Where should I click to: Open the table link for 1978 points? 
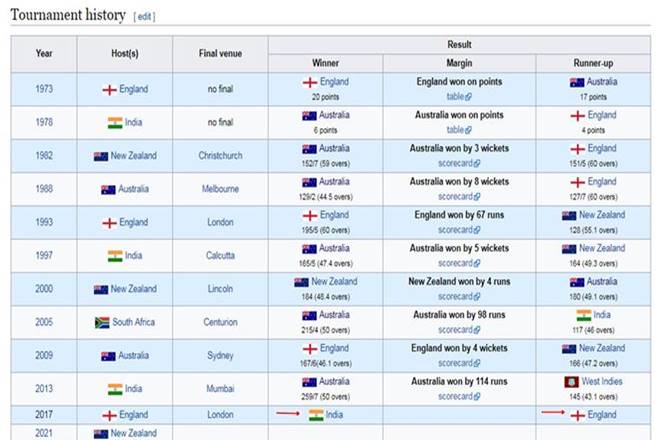(x=459, y=130)
